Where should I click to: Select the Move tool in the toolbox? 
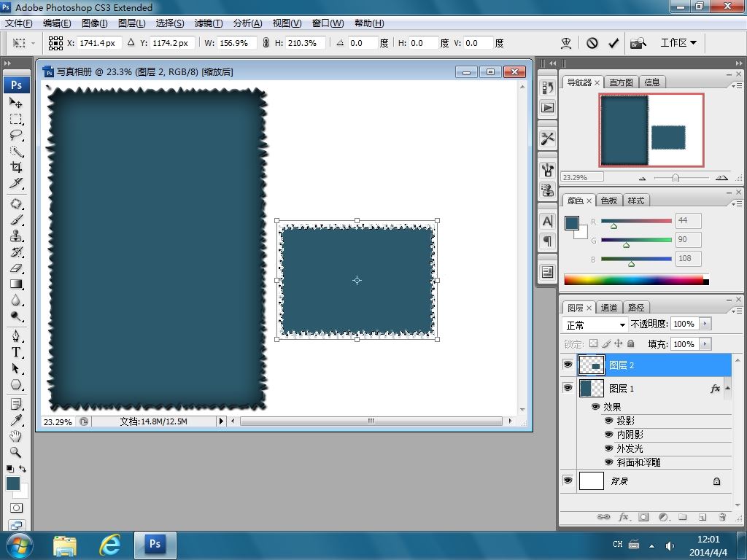pyautogui.click(x=15, y=103)
